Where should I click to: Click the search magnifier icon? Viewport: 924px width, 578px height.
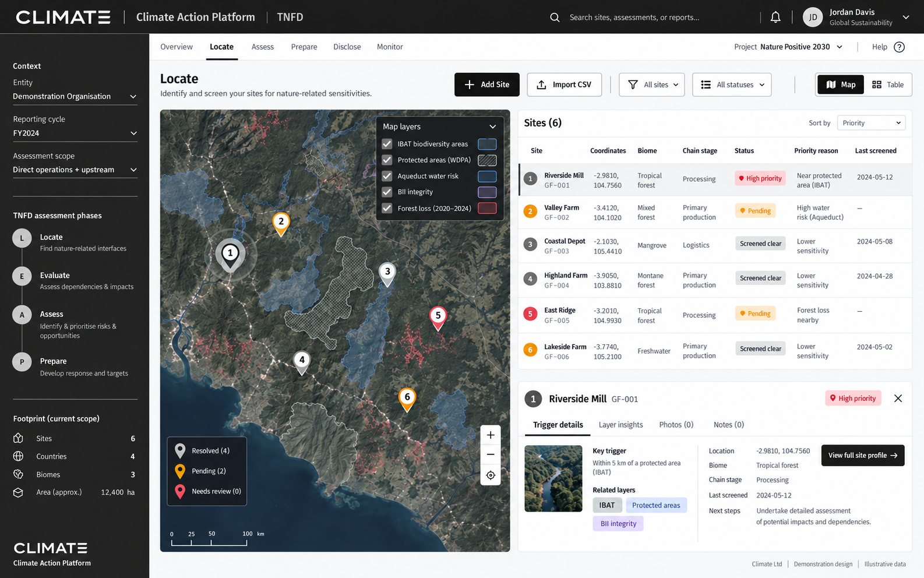pyautogui.click(x=555, y=17)
